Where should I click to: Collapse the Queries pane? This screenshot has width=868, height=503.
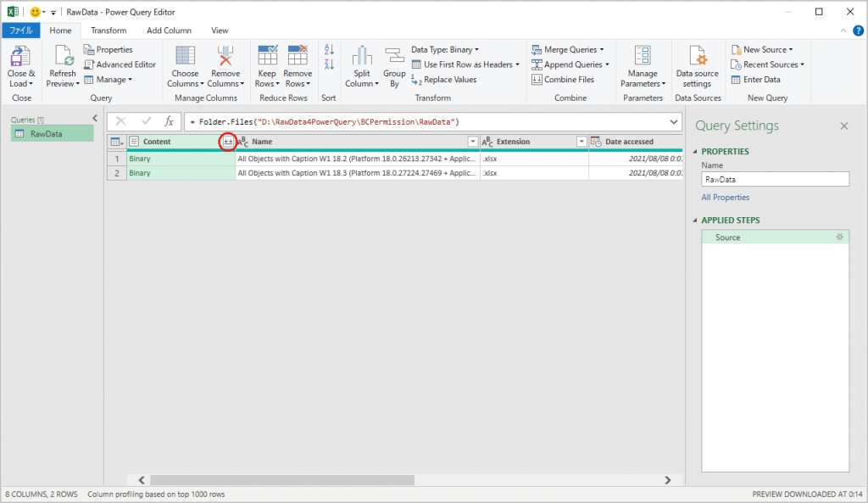click(95, 118)
